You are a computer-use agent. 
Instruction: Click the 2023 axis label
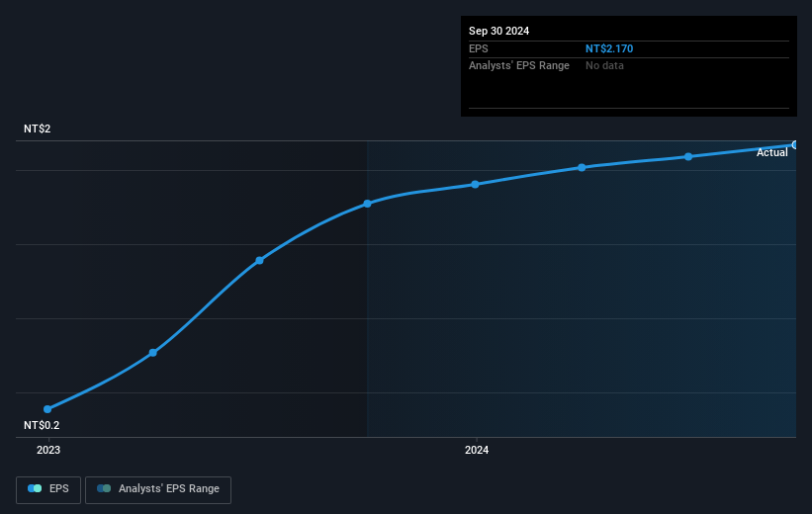(48, 450)
